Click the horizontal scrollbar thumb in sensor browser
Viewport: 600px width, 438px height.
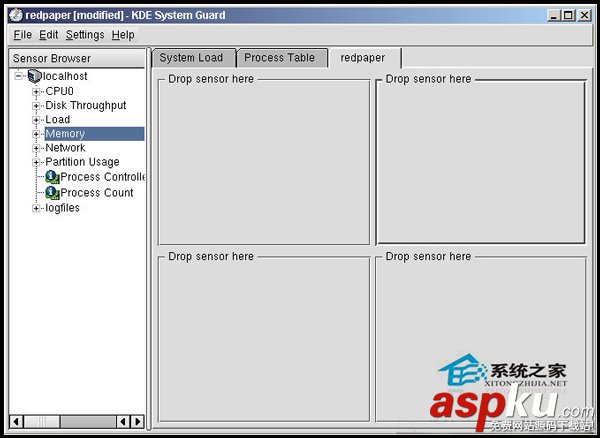(42, 422)
